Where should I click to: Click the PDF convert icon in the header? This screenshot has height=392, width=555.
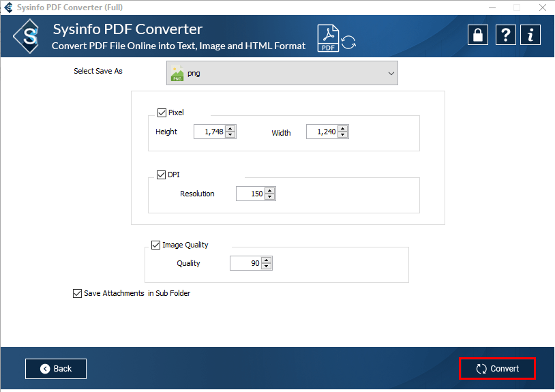point(336,38)
